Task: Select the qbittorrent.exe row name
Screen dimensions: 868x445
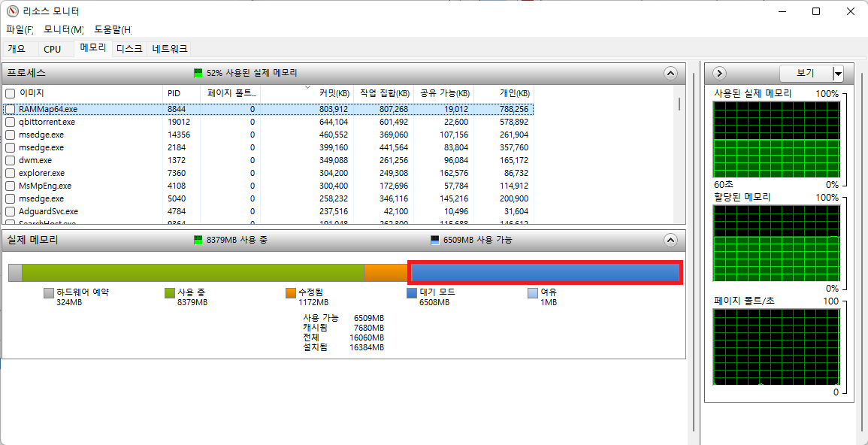Action: (x=47, y=122)
